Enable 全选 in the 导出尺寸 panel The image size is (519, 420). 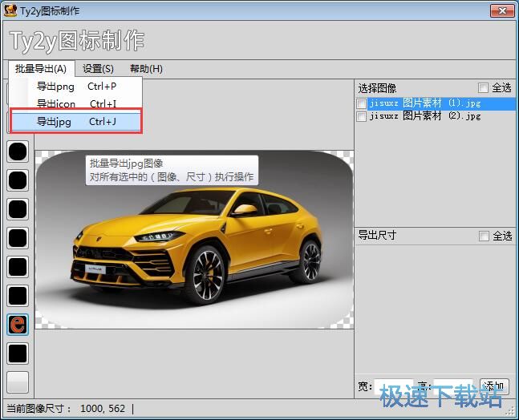coord(483,236)
